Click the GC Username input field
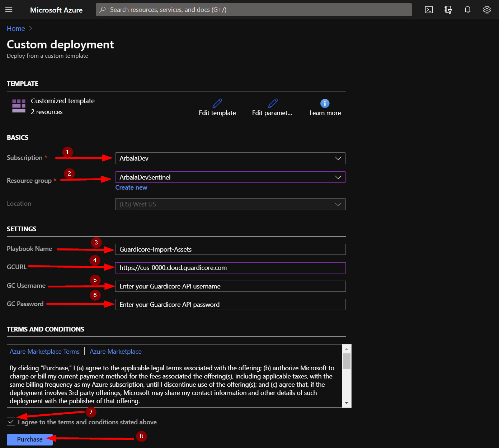The width and height of the screenshot is (499, 448). [230, 286]
